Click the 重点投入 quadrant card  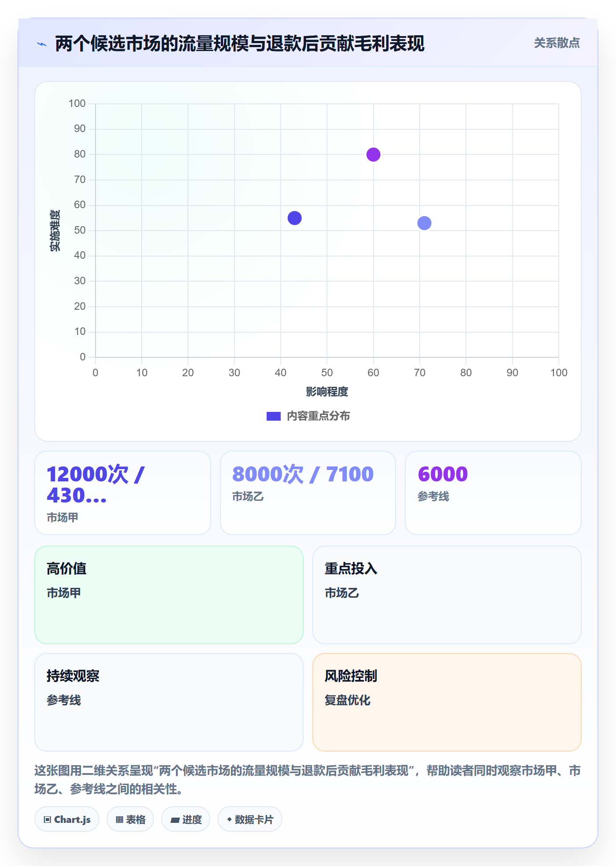coord(447,595)
